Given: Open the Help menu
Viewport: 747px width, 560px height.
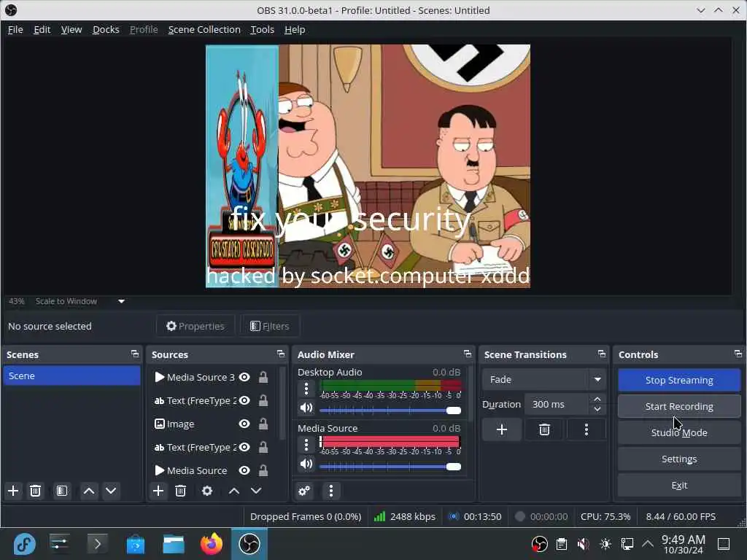Looking at the screenshot, I should [295, 29].
